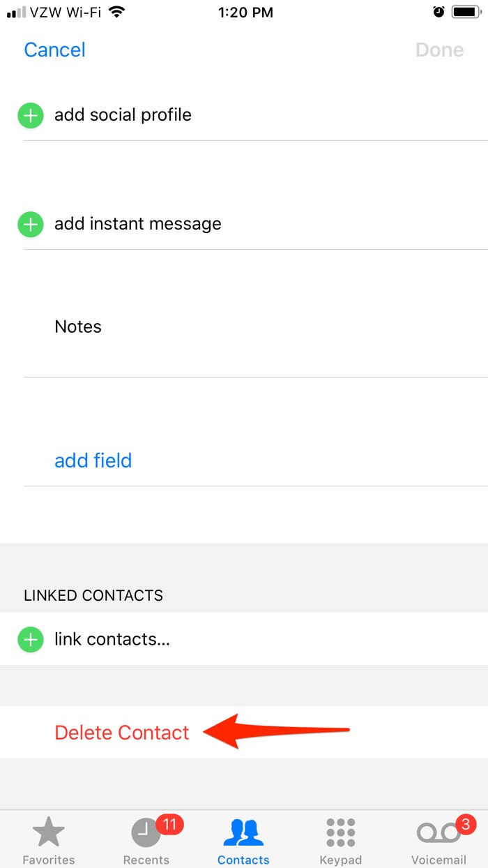Select add instant message row text

click(x=138, y=224)
